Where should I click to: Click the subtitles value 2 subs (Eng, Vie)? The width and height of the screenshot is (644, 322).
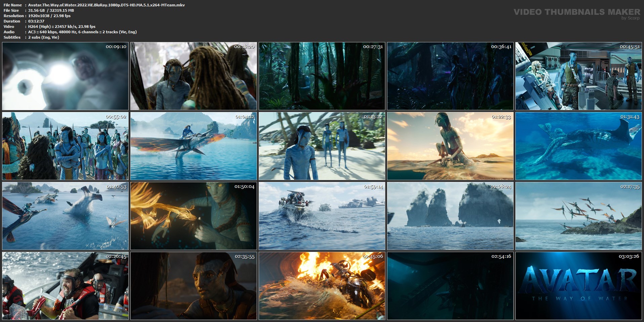[x=44, y=37]
